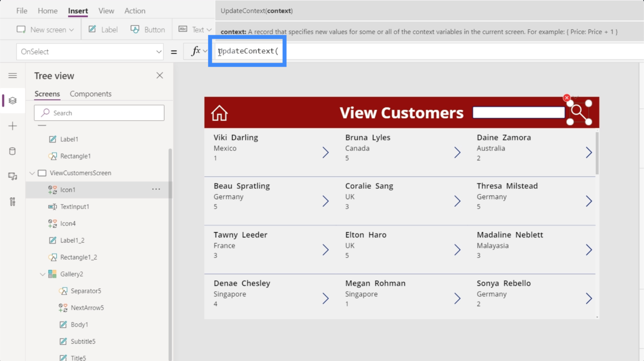Expand the New screen dropdown arrow
The height and width of the screenshot is (361, 644).
(72, 30)
